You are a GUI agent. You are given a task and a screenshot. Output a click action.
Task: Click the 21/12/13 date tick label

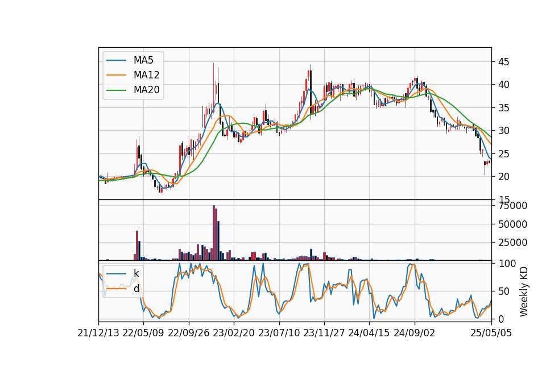coord(98,333)
